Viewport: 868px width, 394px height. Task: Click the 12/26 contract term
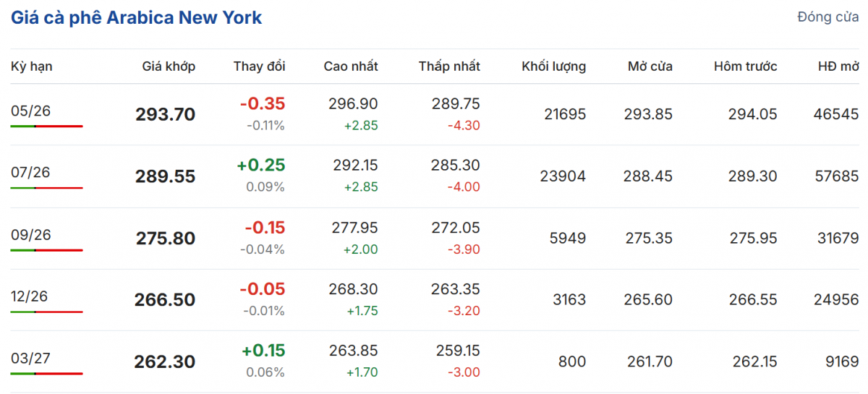pos(30,296)
